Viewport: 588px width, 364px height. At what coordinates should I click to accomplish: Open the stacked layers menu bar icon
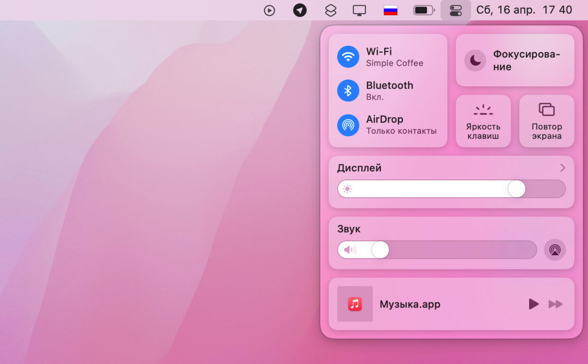click(331, 10)
